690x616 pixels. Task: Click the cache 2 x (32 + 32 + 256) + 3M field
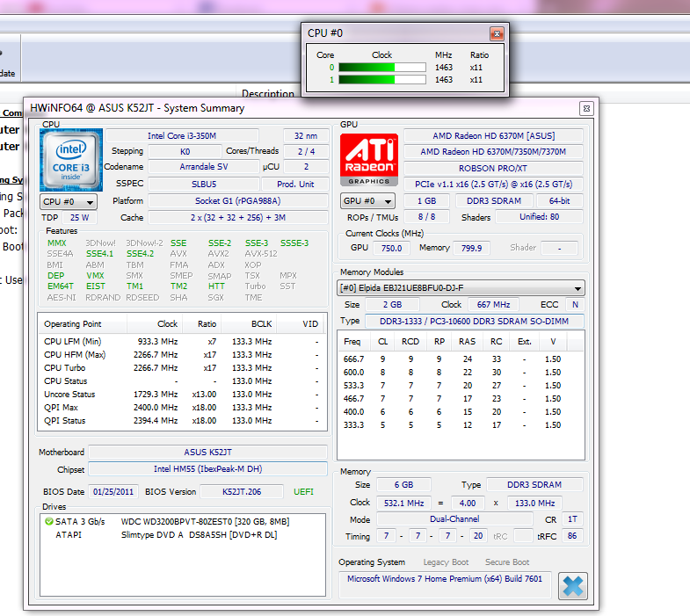click(238, 218)
